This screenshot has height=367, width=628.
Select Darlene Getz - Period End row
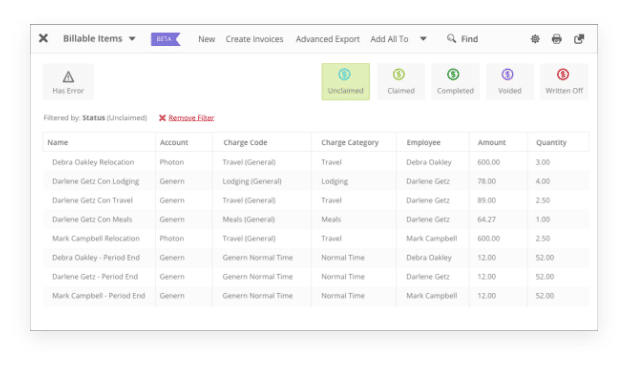(316, 276)
